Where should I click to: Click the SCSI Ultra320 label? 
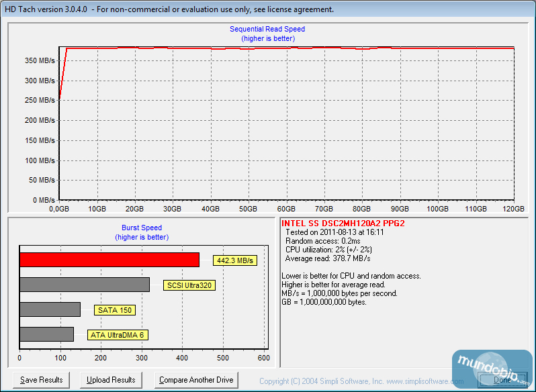click(189, 285)
